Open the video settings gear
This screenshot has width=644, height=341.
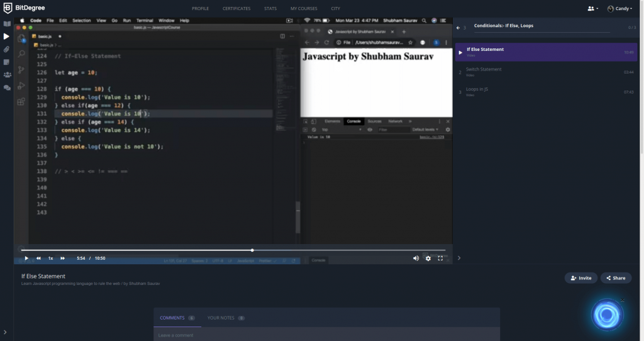[428, 258]
